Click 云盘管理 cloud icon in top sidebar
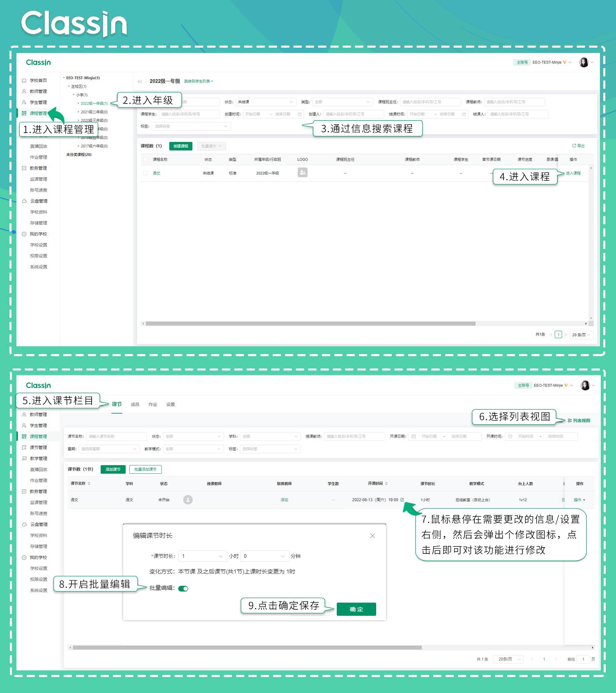 point(24,201)
